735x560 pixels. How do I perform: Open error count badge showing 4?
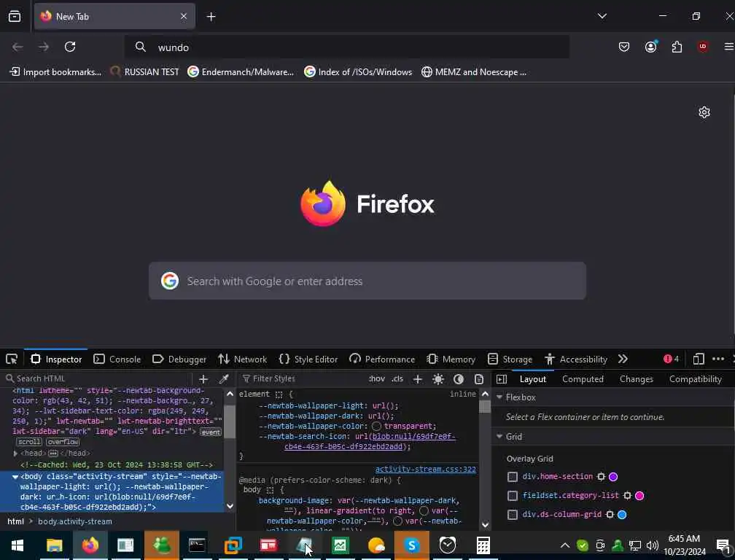[671, 359]
